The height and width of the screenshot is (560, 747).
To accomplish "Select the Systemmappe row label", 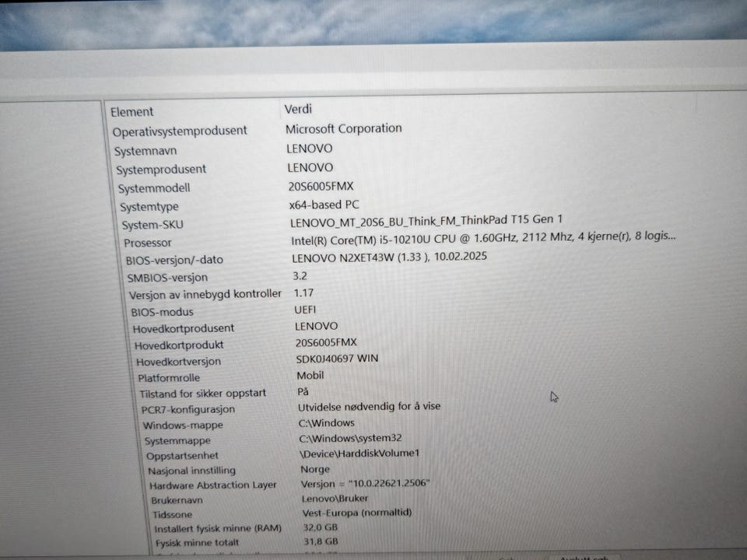I will tap(177, 440).
